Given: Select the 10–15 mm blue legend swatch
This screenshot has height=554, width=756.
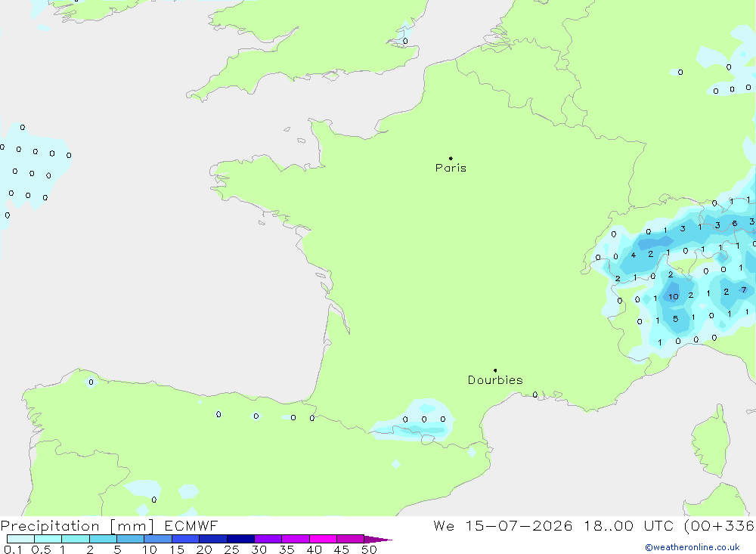Looking at the screenshot, I should [x=158, y=539].
